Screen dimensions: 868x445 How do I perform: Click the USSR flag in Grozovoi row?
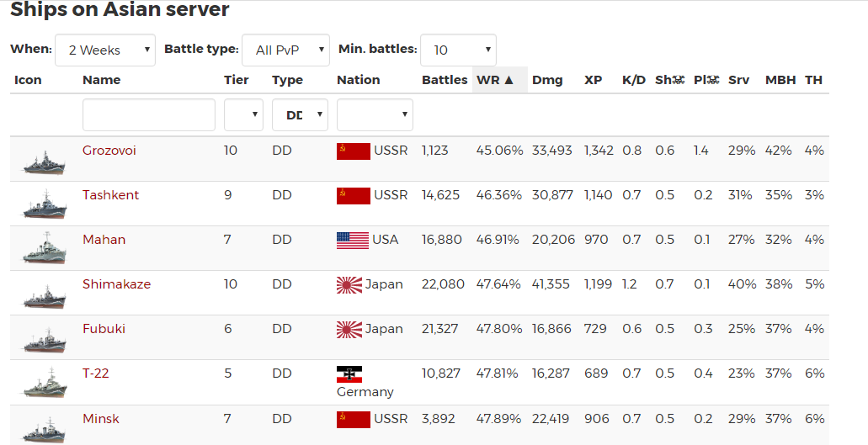(354, 151)
